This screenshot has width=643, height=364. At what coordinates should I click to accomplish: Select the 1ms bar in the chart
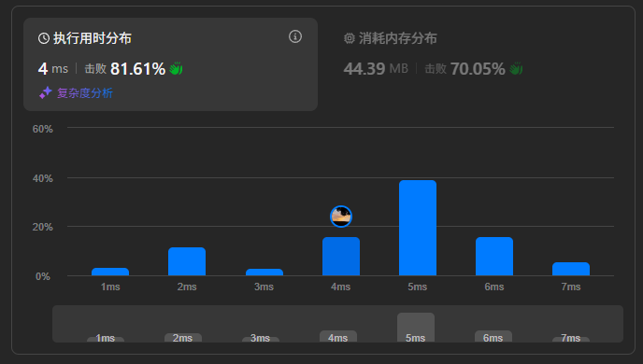pos(110,272)
